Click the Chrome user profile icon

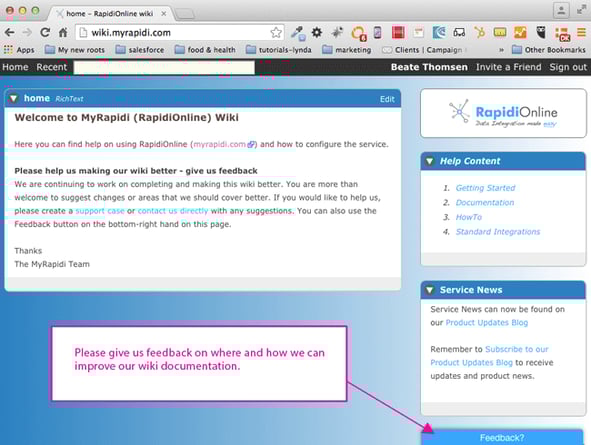click(x=561, y=10)
